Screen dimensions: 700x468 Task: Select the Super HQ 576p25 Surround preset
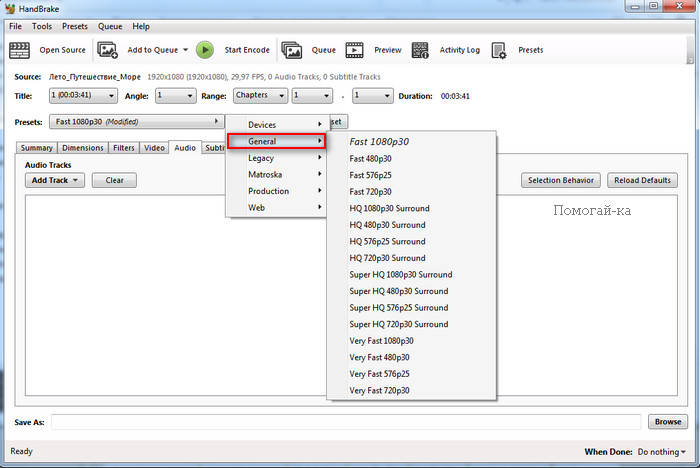pyautogui.click(x=411, y=307)
